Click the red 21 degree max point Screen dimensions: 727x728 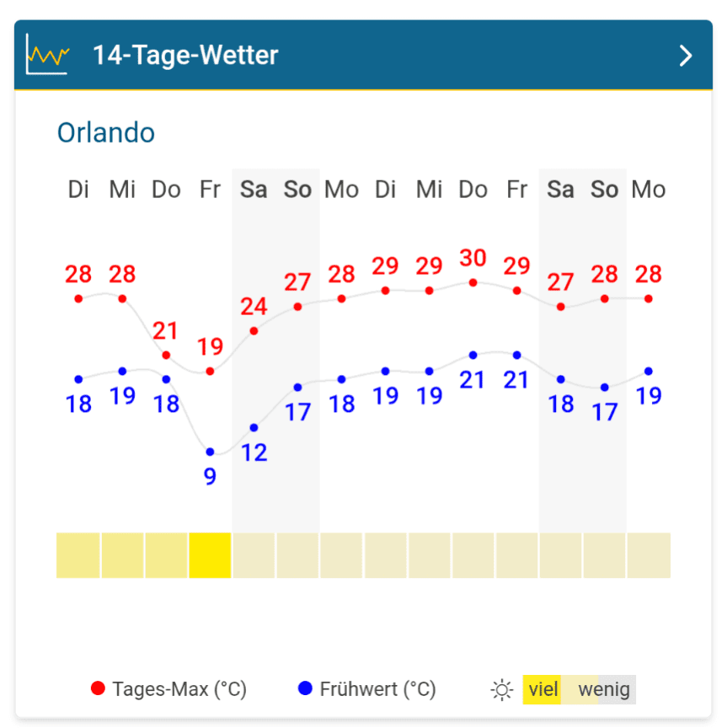click(166, 355)
